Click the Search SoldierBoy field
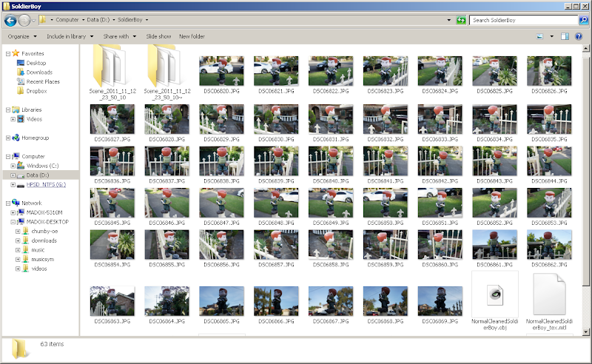This screenshot has height=364, width=592. tap(525, 20)
